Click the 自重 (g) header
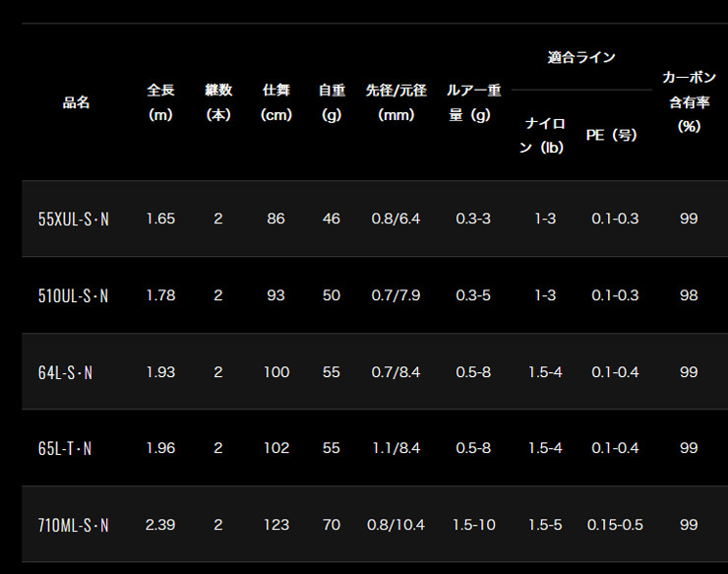728x574 pixels. (332, 102)
